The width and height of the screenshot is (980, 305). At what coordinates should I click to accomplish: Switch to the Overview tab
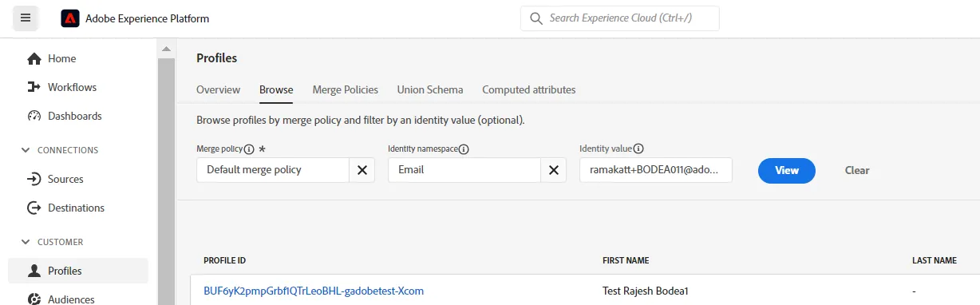click(218, 89)
